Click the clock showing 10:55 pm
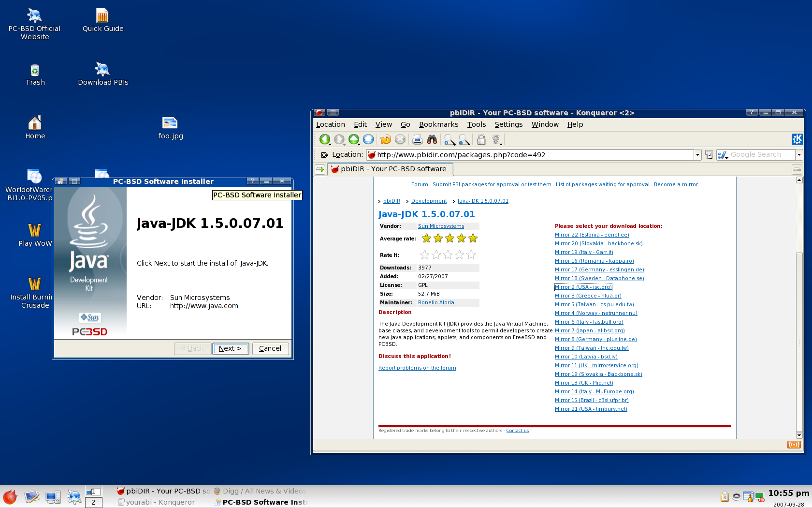Image resolution: width=812 pixels, height=508 pixels. click(788, 493)
